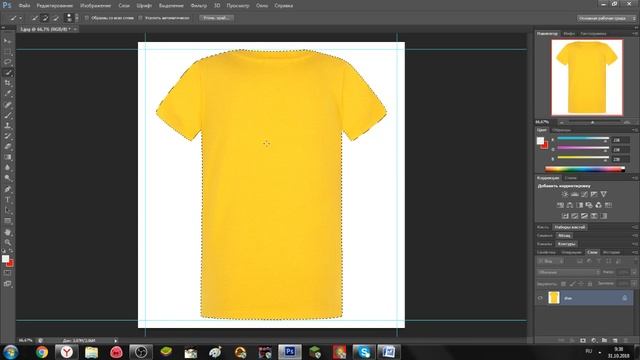Choose New selection mode in options bar
The image size is (640, 360).
click(35, 18)
